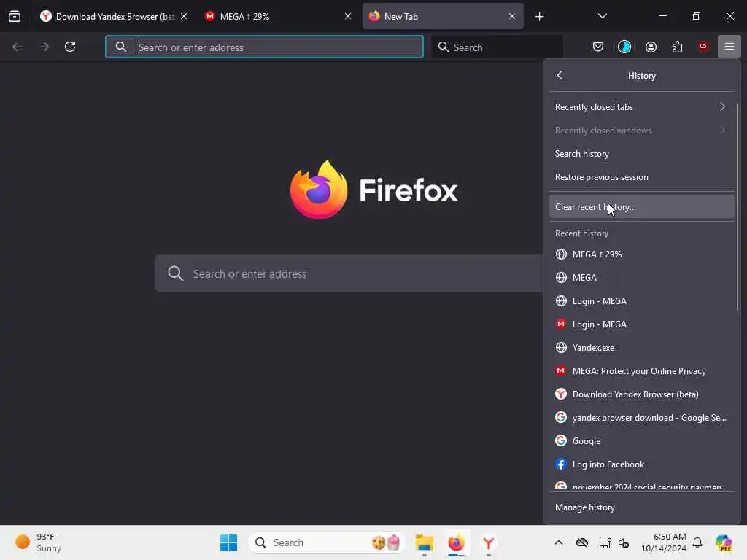The width and height of the screenshot is (747, 560).
Task: Open the Extensions puzzle icon
Action: pos(677,47)
